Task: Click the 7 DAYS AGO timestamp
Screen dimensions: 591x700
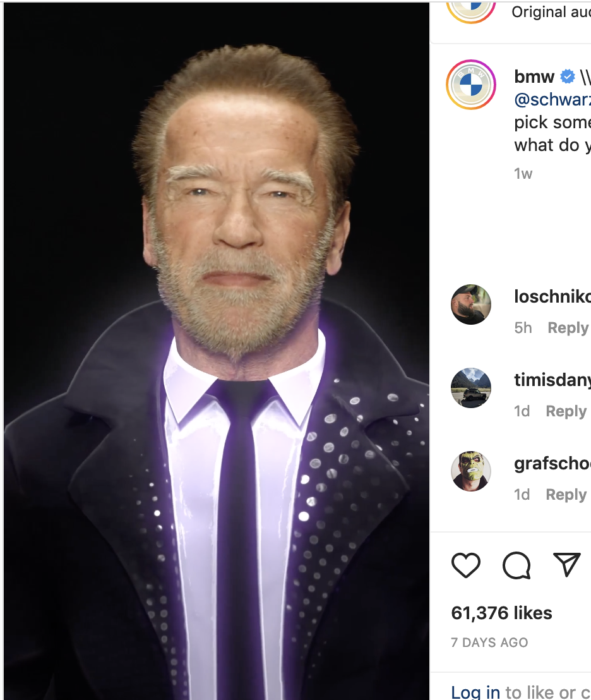Action: [x=489, y=643]
